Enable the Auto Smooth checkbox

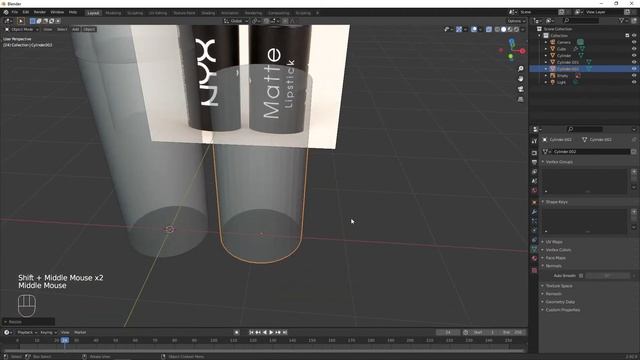click(581, 276)
